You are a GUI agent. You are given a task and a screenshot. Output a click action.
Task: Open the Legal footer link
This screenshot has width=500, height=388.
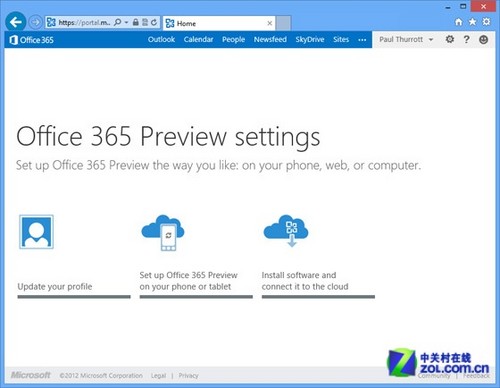click(x=158, y=376)
